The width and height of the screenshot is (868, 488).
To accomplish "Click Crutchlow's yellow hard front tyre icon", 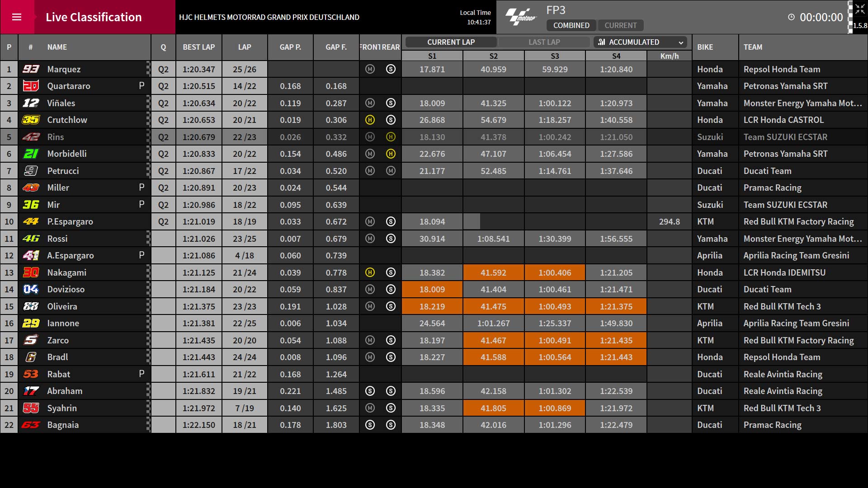I will click(370, 120).
